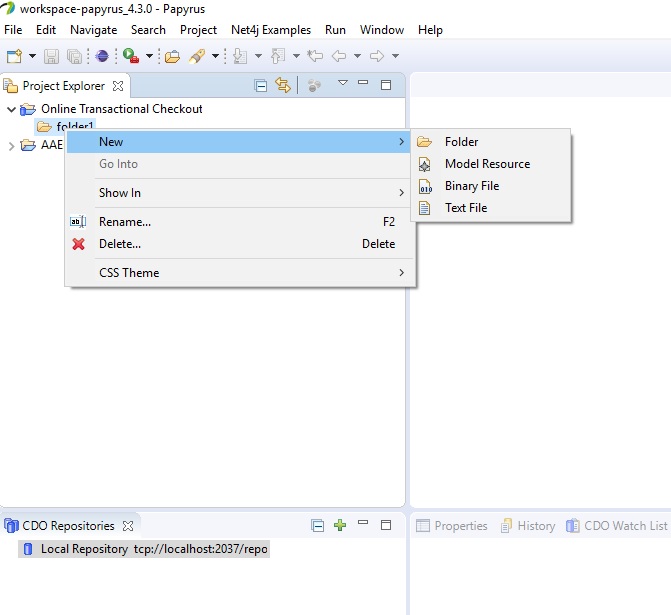Click the Search pen/flashlight toolbar icon

point(197,56)
